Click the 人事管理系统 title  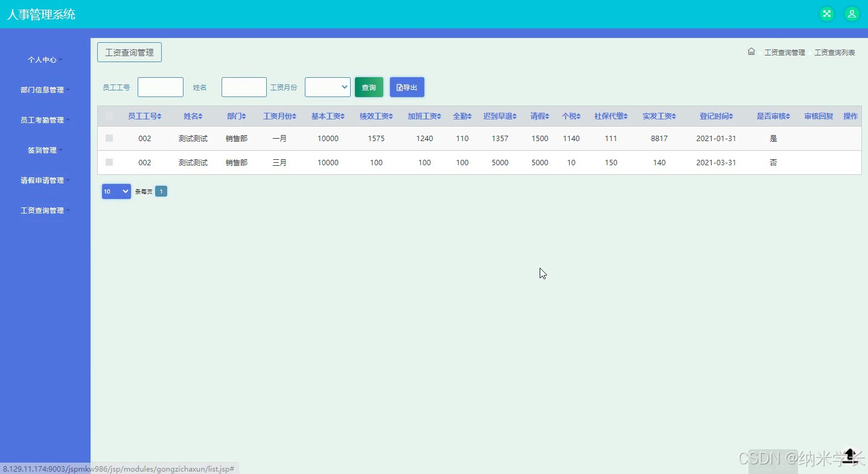point(41,14)
